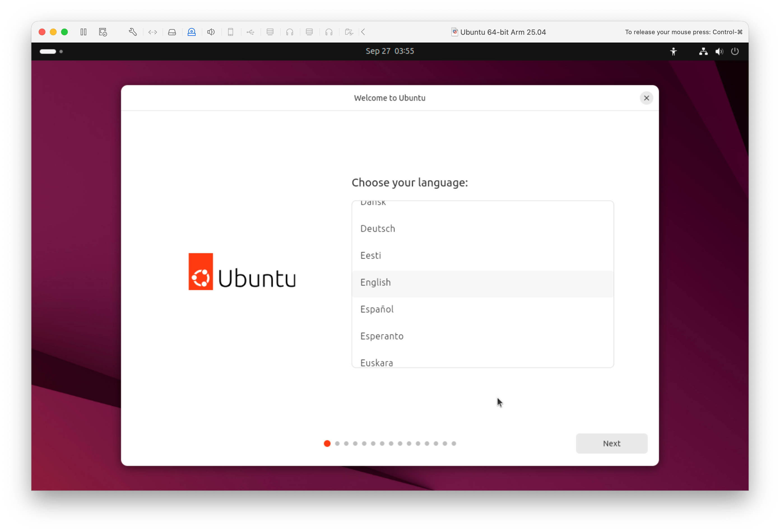
Task: Click the USB device icon
Action: pyautogui.click(x=250, y=32)
